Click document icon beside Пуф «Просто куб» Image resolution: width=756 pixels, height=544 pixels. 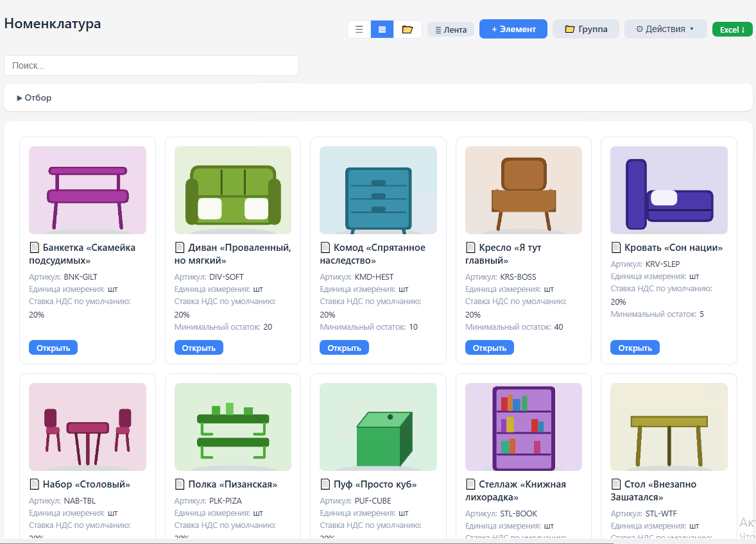pyautogui.click(x=325, y=484)
